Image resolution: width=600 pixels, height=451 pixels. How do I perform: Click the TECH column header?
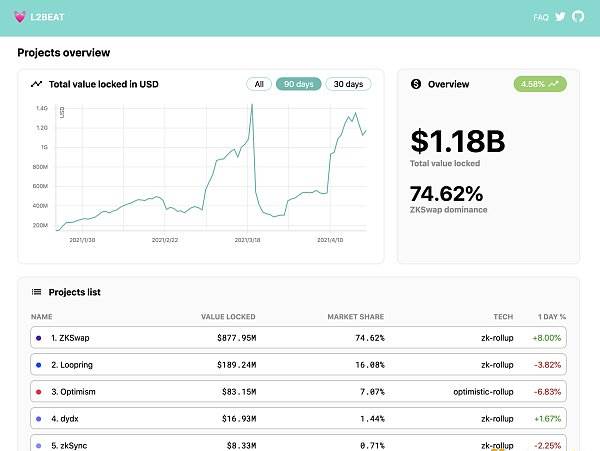pos(503,317)
